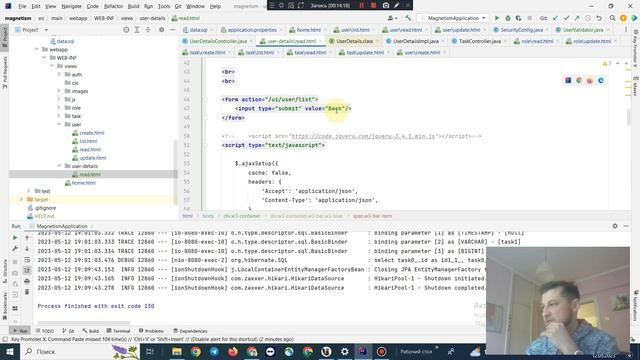
Task: Open Build tool window button
Action: [x=91, y=331]
